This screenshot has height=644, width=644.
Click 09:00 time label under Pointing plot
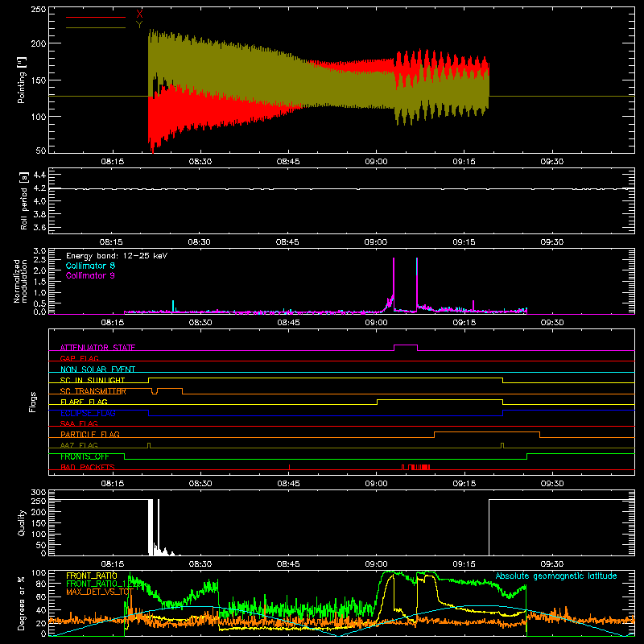click(x=376, y=162)
